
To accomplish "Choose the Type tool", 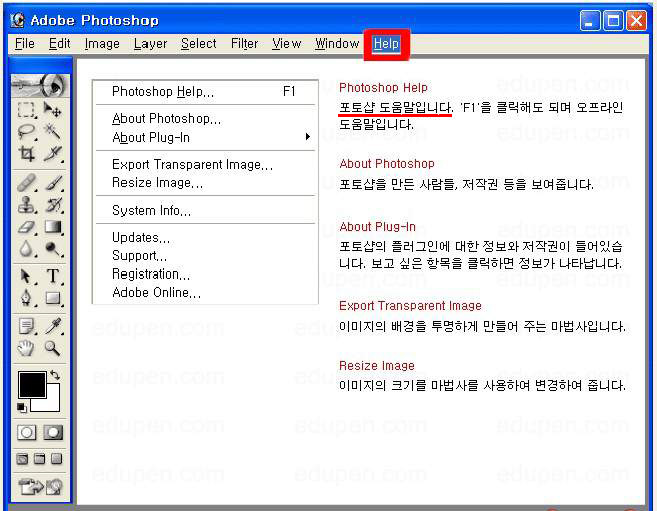I will point(53,276).
